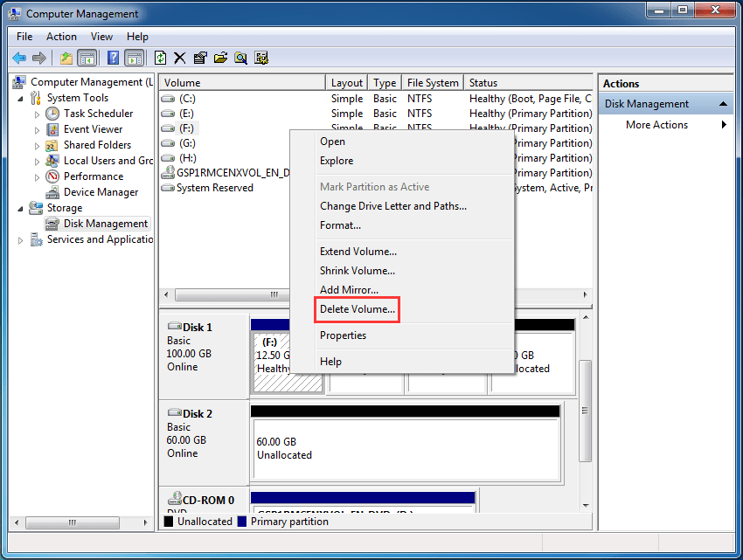Open the View menu

tap(101, 37)
